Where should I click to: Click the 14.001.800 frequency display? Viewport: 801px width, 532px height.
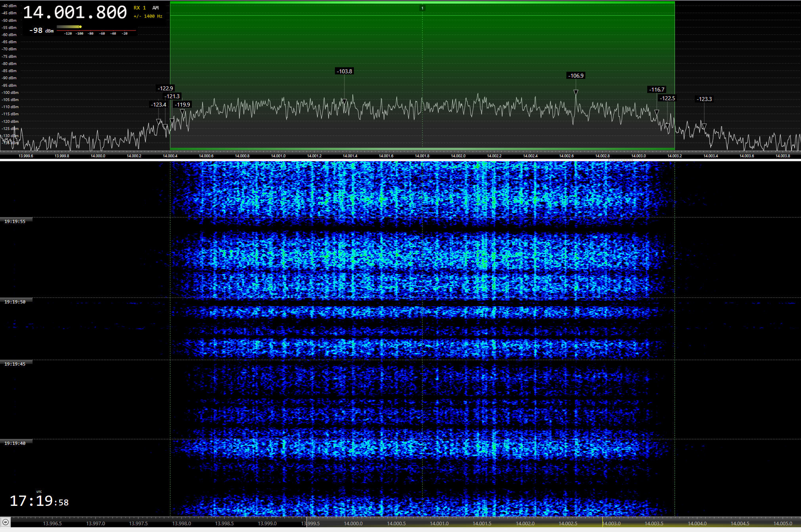click(x=75, y=13)
